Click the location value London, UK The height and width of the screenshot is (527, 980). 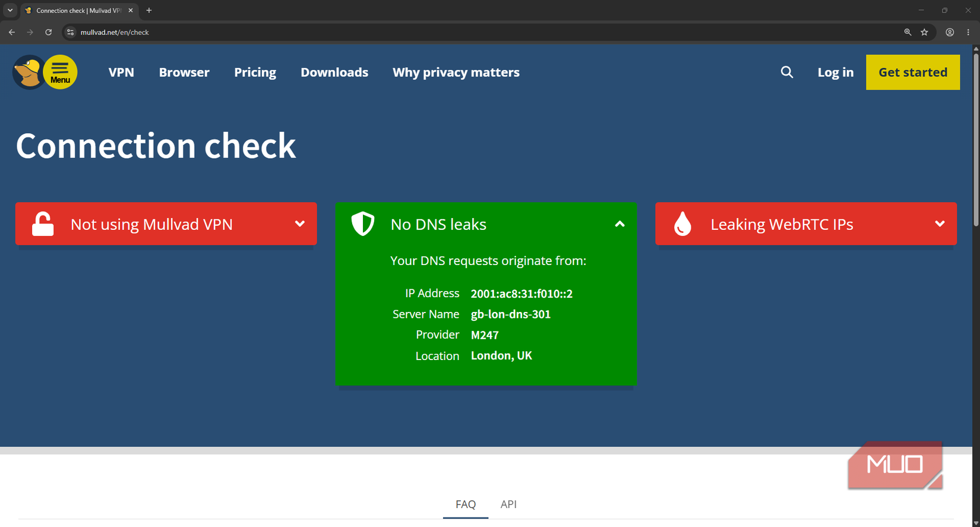click(x=501, y=356)
